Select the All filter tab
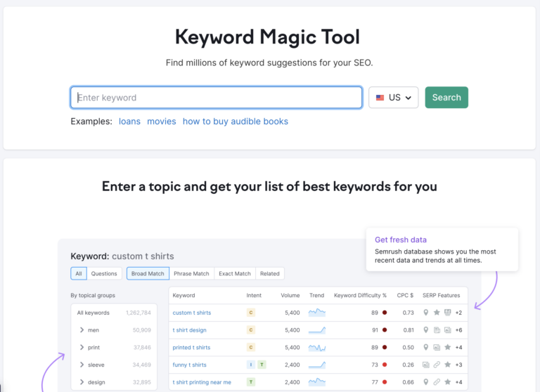This screenshot has height=392, width=540. click(x=79, y=273)
